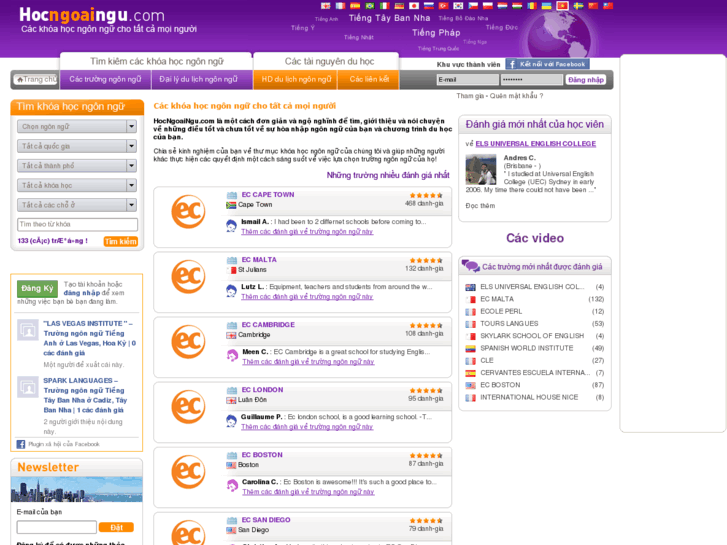Select the French flag in header

coord(340,6)
